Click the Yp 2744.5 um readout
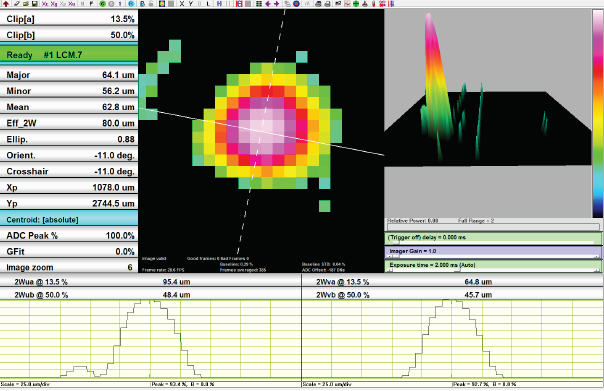 coord(69,203)
